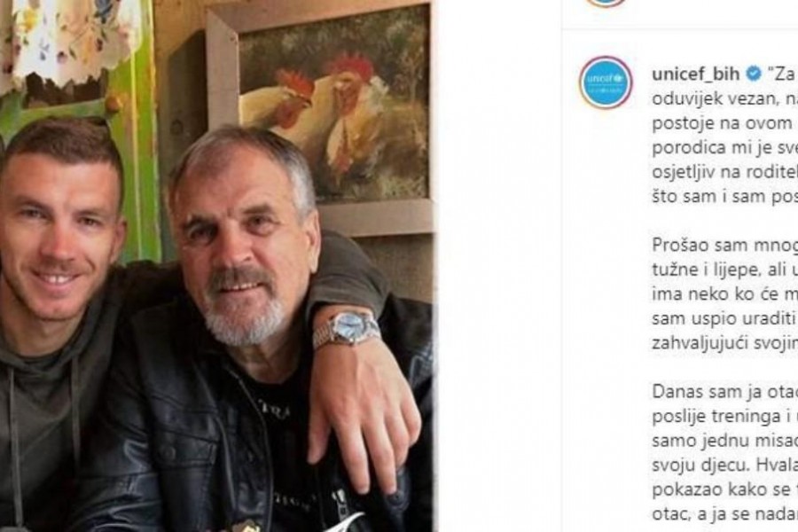
Task: Click the rooster painting in the photo
Action: tap(333, 108)
